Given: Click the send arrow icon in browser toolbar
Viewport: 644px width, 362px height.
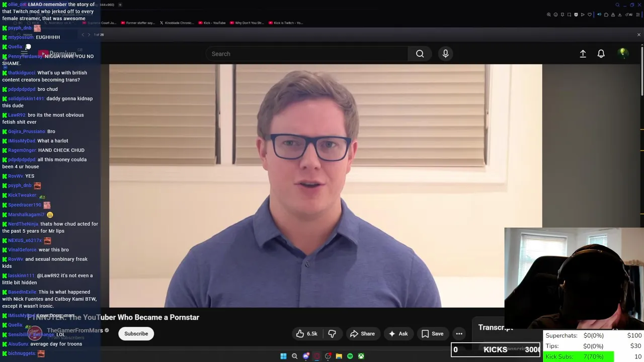Looking at the screenshot, I should pyautogui.click(x=583, y=15).
